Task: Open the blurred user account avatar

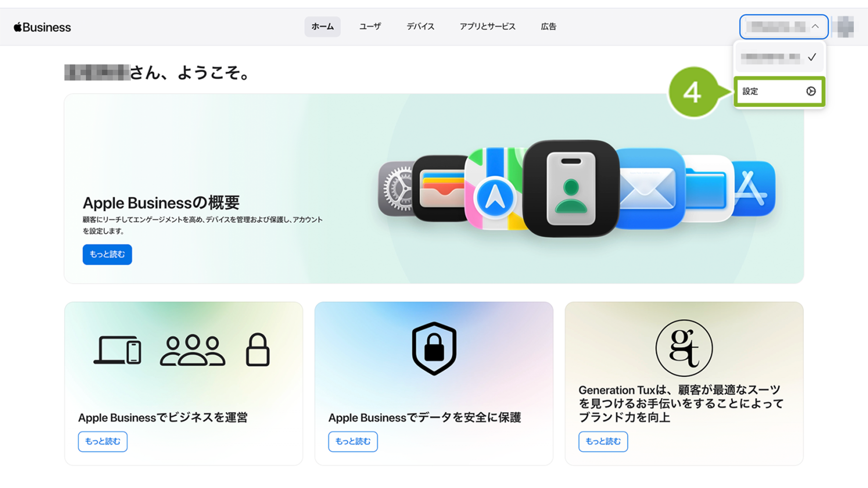Action: point(846,27)
